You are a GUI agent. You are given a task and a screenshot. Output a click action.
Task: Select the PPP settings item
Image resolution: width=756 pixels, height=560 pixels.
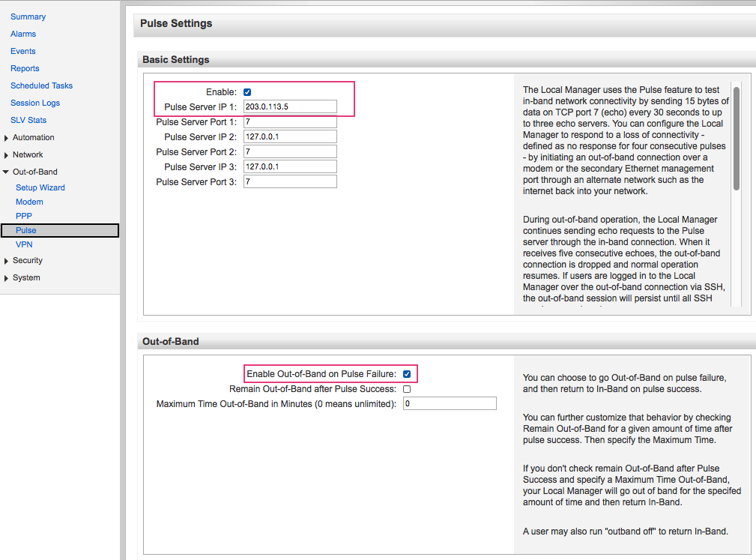click(24, 216)
